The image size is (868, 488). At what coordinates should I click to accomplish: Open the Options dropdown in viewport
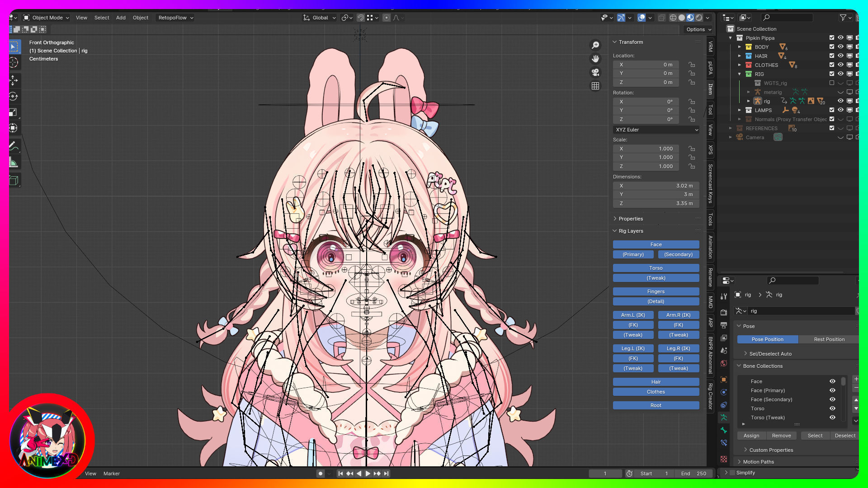point(698,29)
